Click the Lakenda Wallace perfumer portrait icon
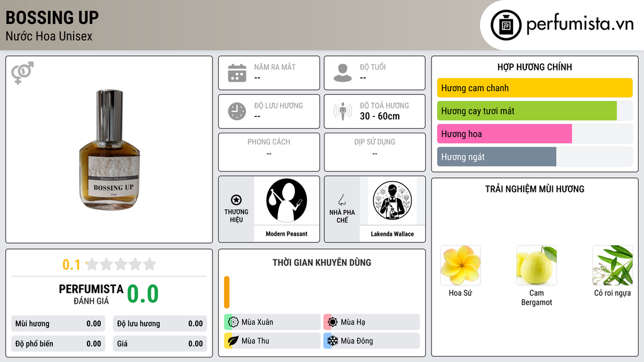644x362 pixels. 392,200
